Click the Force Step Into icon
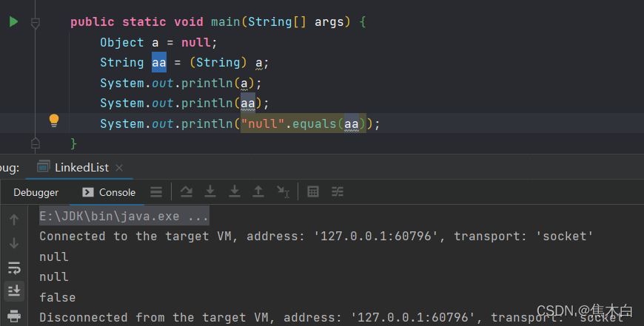The height and width of the screenshot is (326, 644). 234,192
